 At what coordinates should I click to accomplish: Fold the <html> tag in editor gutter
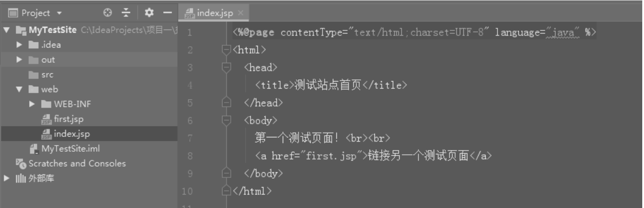[226, 50]
